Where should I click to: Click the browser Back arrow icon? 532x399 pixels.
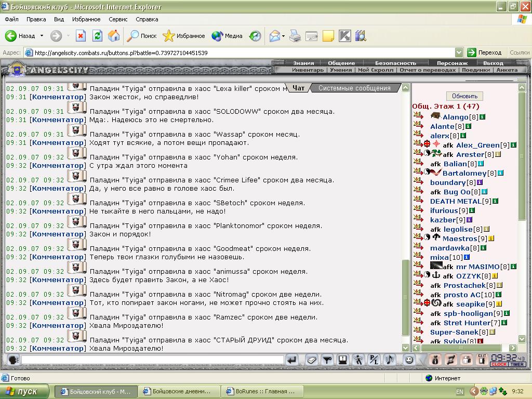pyautogui.click(x=10, y=36)
